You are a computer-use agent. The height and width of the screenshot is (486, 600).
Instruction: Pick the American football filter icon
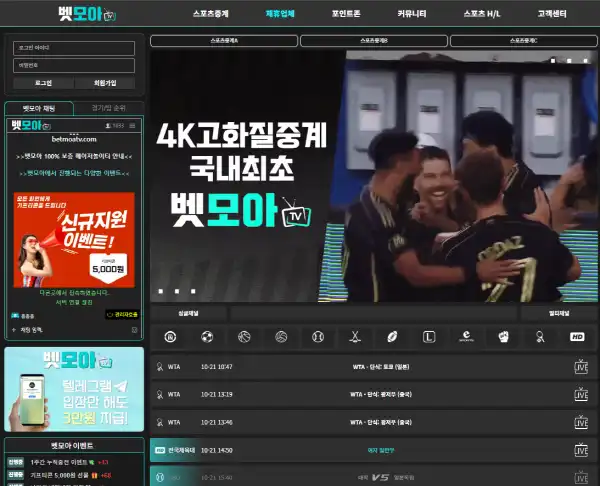coord(392,337)
